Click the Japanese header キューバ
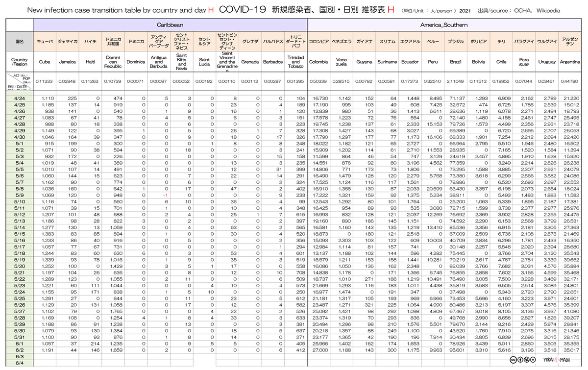Screen dimensions: 588x370 click(45, 42)
